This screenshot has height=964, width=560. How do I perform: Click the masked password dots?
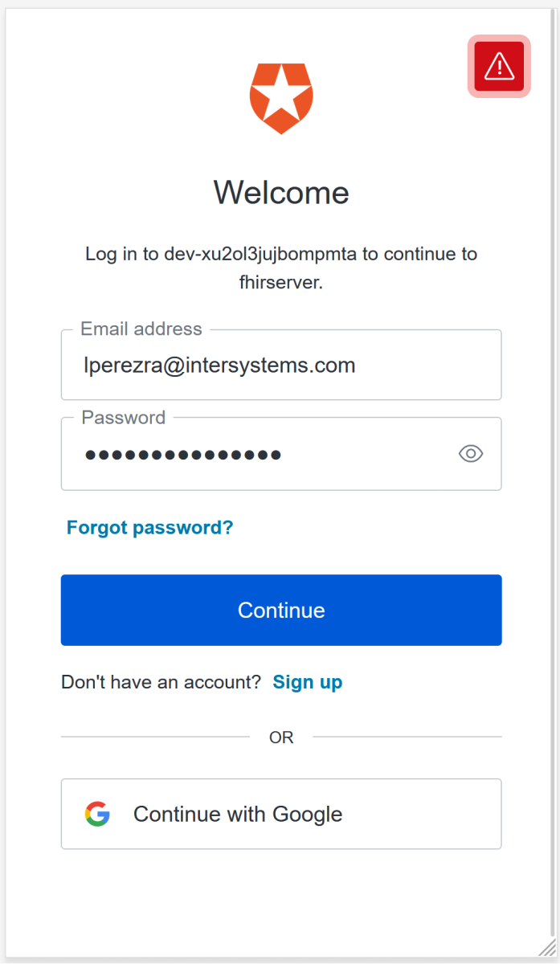point(183,455)
